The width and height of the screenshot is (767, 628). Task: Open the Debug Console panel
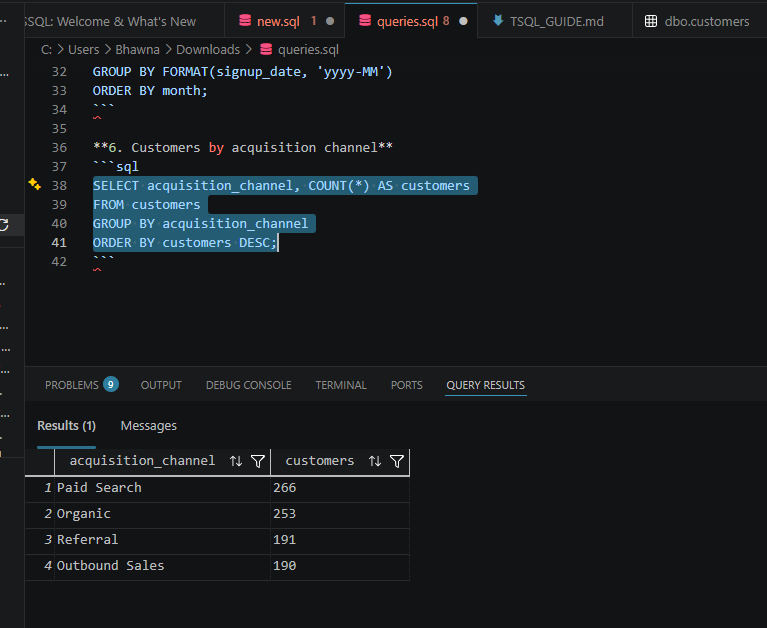248,385
